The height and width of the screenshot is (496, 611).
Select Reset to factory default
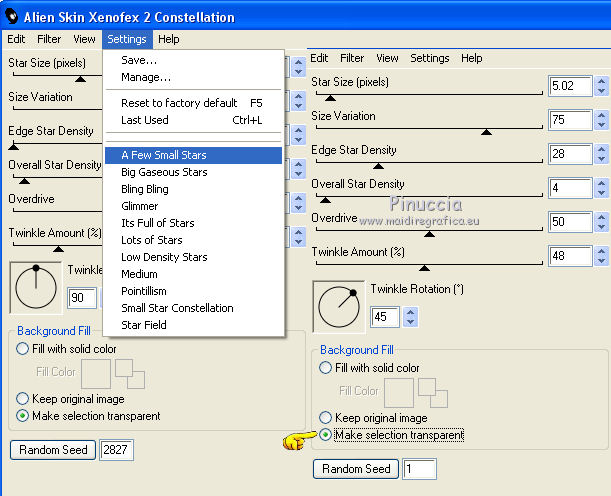192,103
